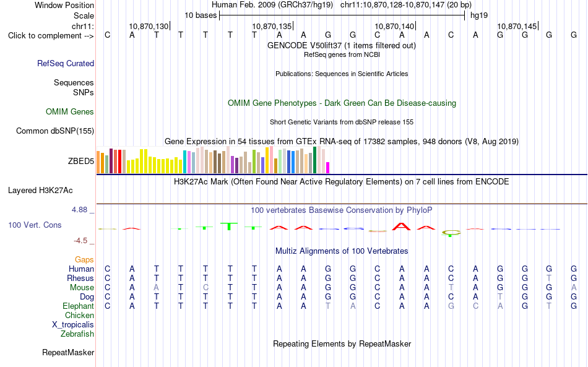Image resolution: width=588 pixels, height=367 pixels.
Task: Click the GENCODE V50lift37 track title
Action: coord(342,46)
